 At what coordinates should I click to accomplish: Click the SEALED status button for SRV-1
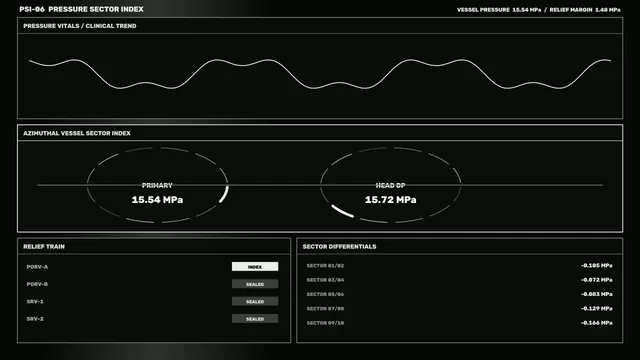click(255, 302)
